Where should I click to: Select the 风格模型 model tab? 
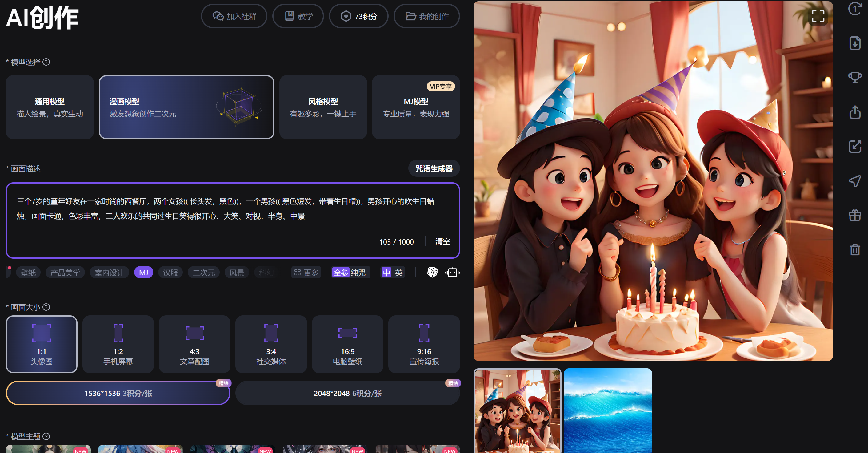click(323, 107)
